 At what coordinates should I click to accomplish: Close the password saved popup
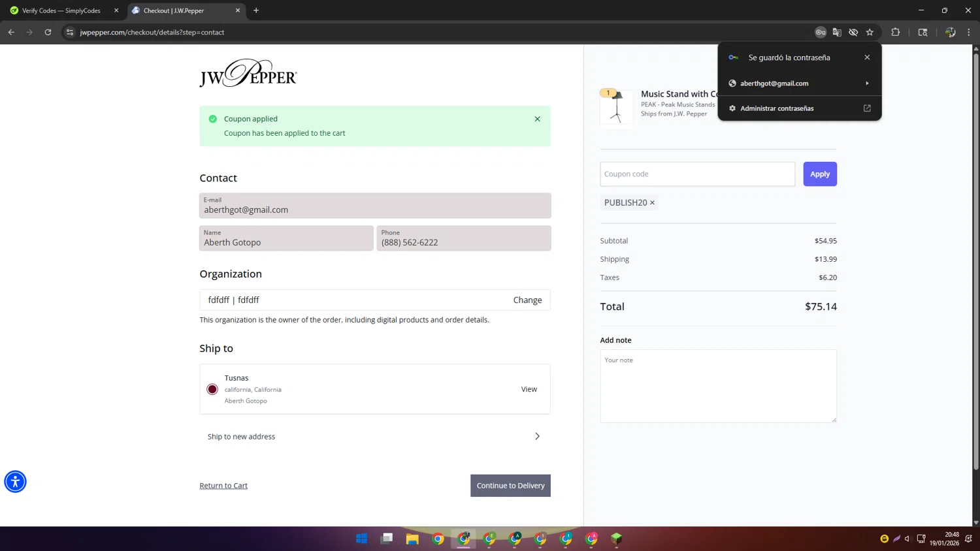click(867, 57)
